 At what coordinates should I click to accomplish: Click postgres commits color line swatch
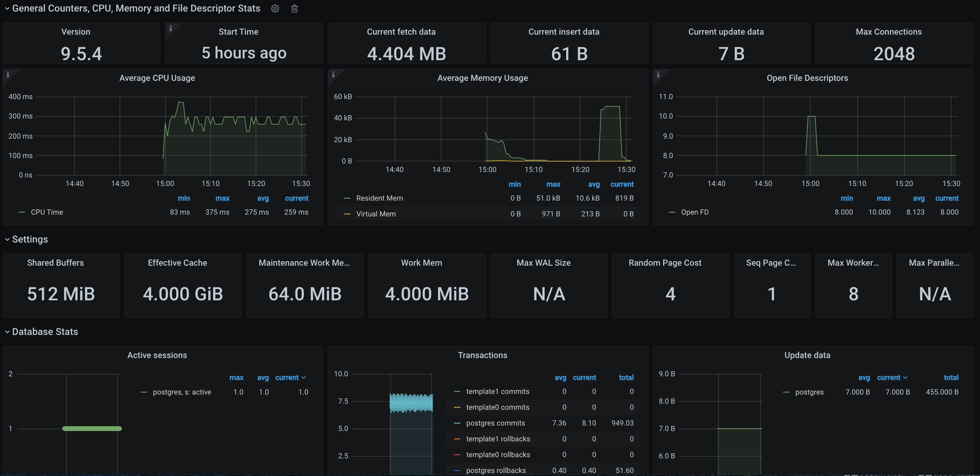click(x=457, y=423)
